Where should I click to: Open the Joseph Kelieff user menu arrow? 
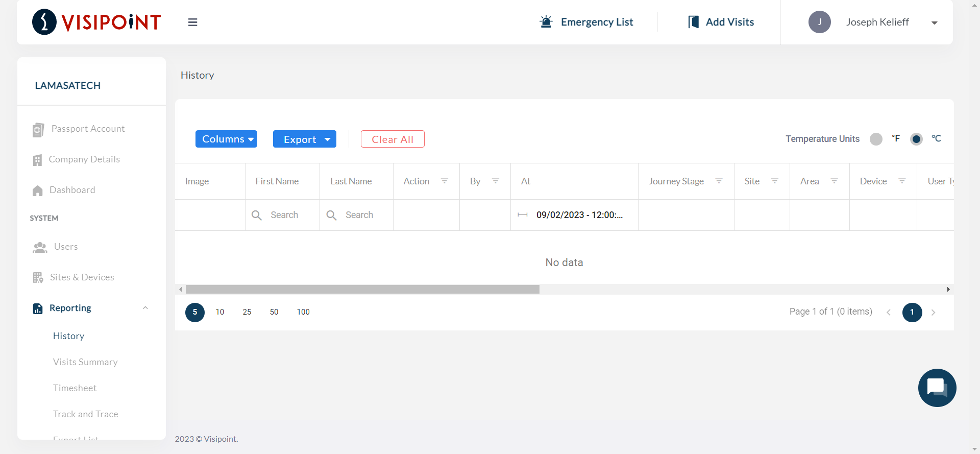click(x=934, y=22)
